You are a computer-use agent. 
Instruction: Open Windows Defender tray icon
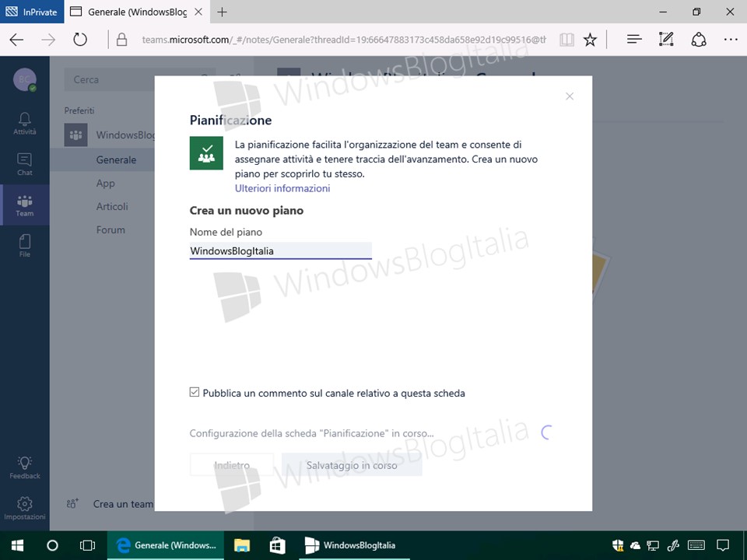(x=618, y=545)
